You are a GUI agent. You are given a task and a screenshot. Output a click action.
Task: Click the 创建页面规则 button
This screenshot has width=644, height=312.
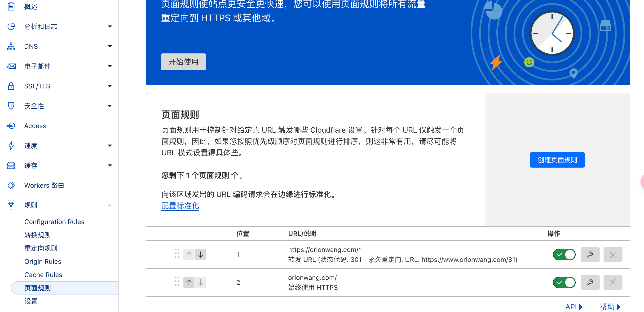[557, 160]
